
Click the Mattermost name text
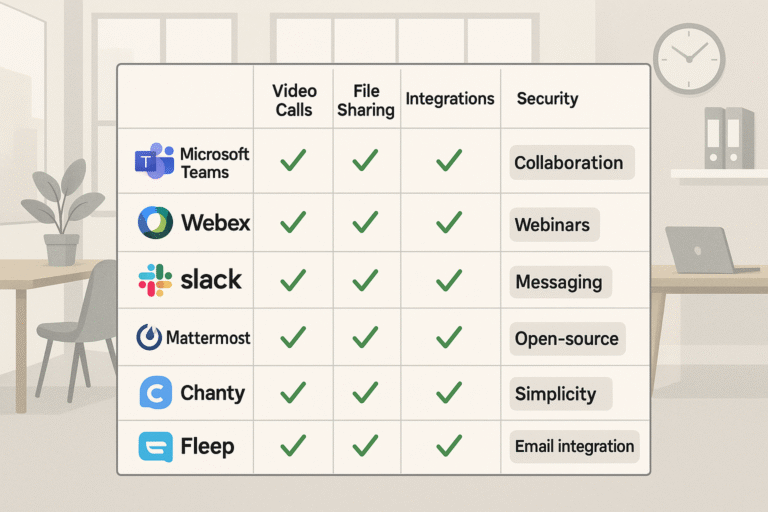[x=208, y=338]
